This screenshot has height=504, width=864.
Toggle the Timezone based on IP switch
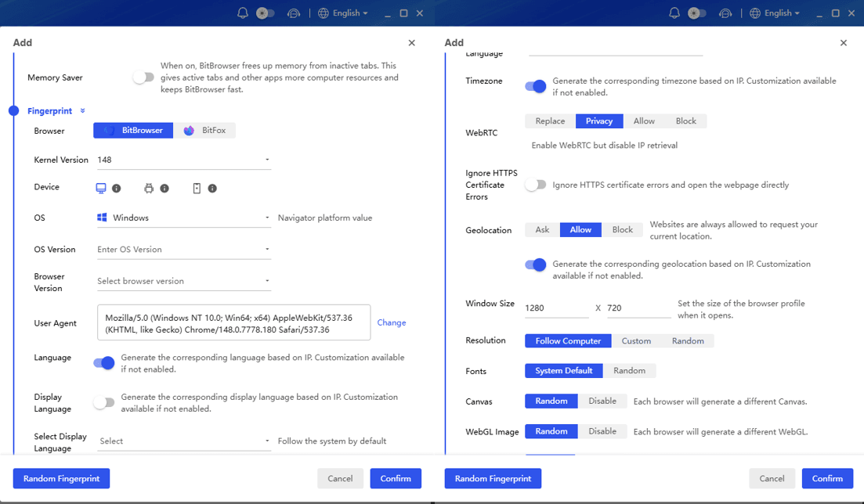tap(535, 87)
